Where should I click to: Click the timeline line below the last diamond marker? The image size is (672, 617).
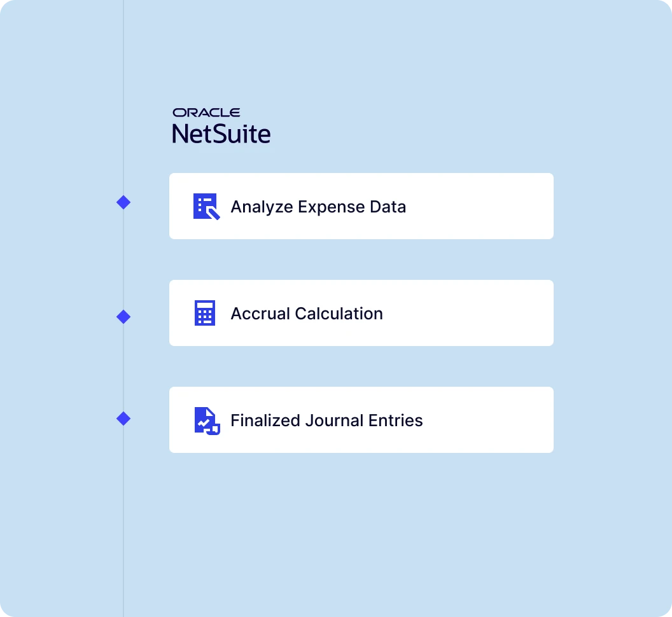[123, 522]
